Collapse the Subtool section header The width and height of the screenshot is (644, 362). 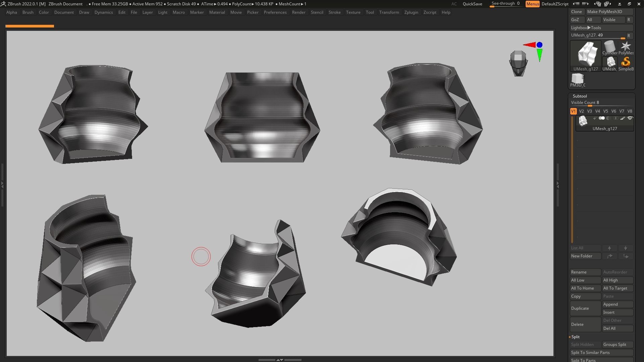580,96
